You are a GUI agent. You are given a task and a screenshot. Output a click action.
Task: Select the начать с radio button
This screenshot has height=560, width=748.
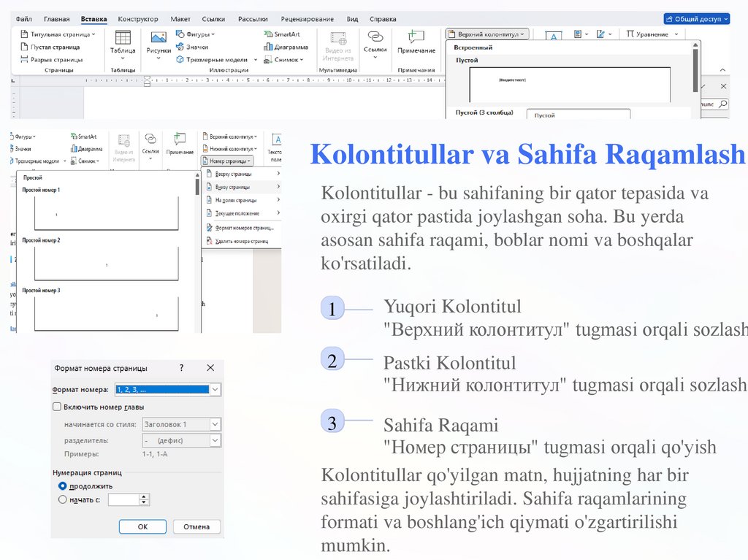(x=63, y=499)
